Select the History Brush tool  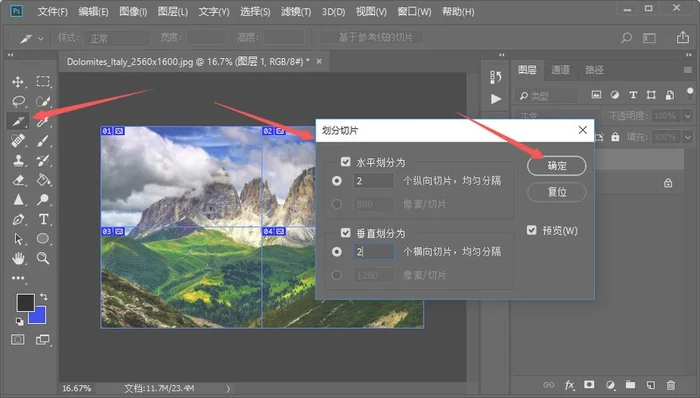43,160
